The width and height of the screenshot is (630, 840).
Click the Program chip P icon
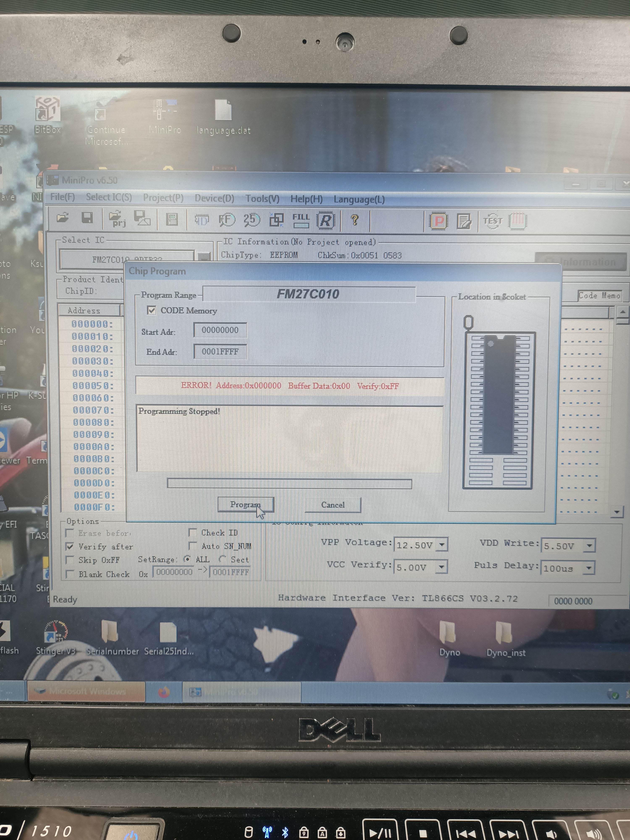[439, 221]
